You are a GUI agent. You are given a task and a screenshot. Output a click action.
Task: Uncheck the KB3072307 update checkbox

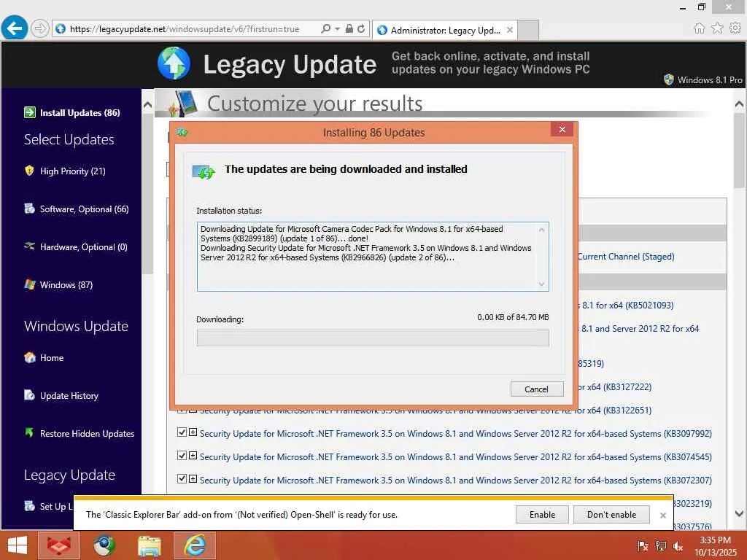(182, 479)
